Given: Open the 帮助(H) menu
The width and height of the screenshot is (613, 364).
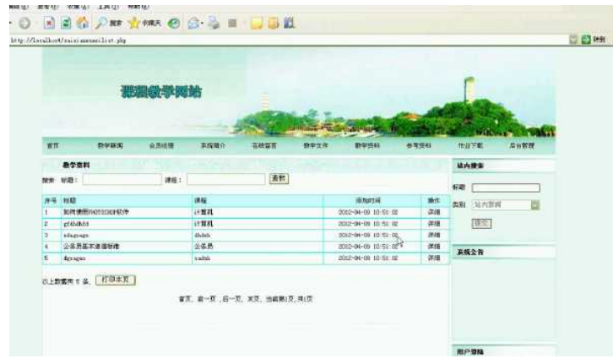Looking at the screenshot, I should pyautogui.click(x=138, y=6).
